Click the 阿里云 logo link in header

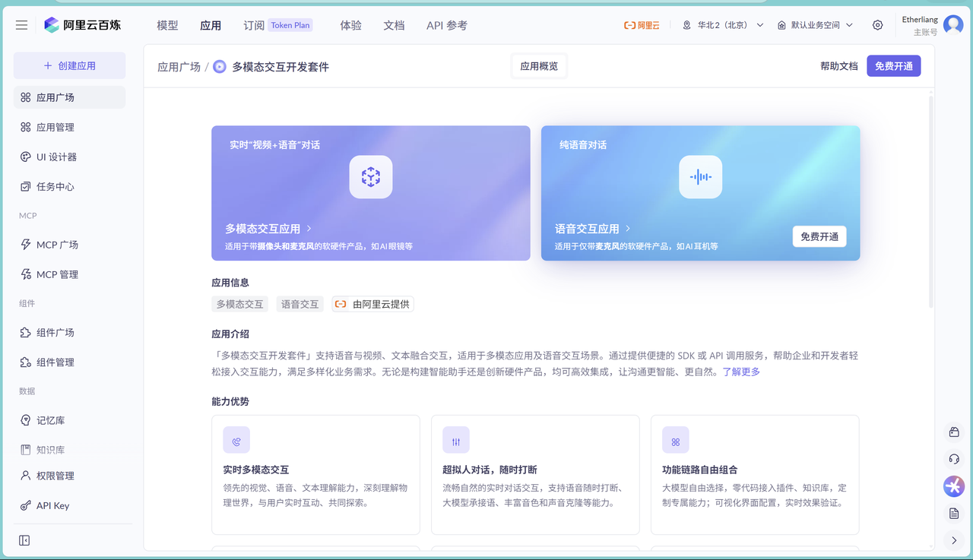tap(642, 25)
